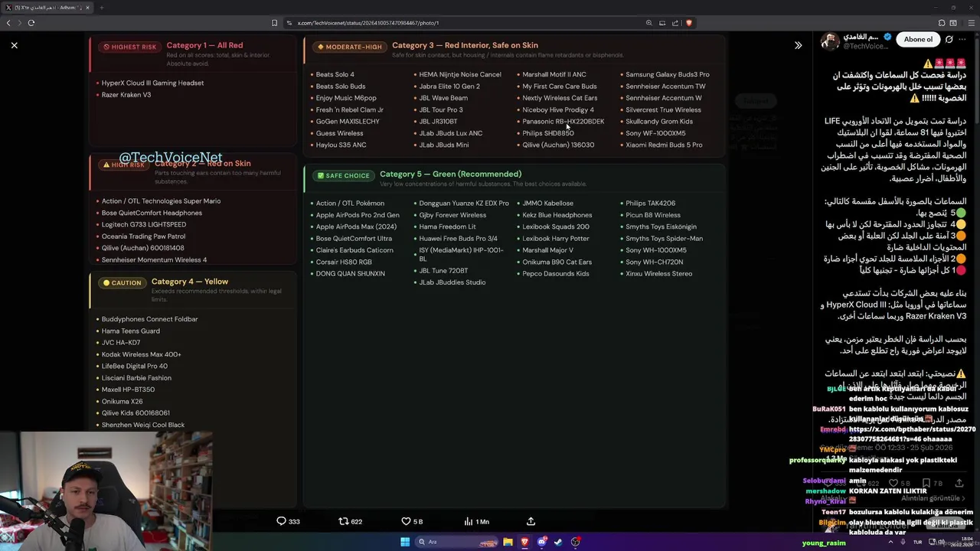Click Sony WH-1000XM5 entry
The image size is (980, 551).
(656, 250)
